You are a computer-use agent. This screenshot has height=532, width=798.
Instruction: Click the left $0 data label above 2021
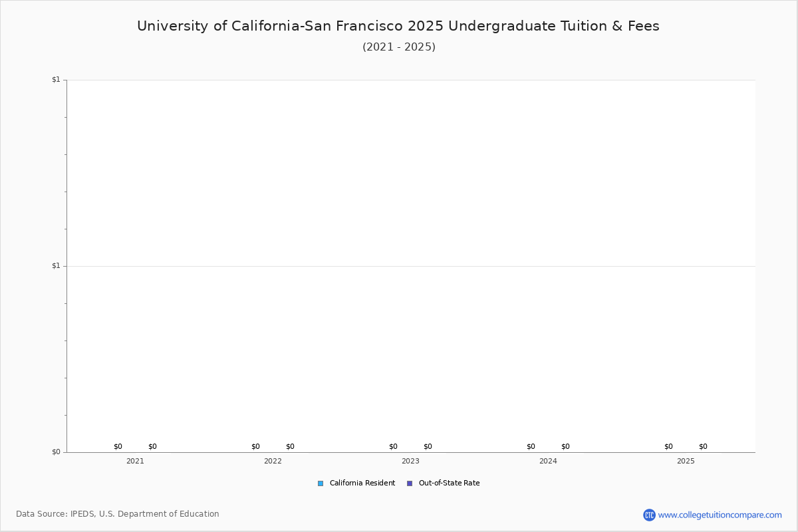coord(118,447)
